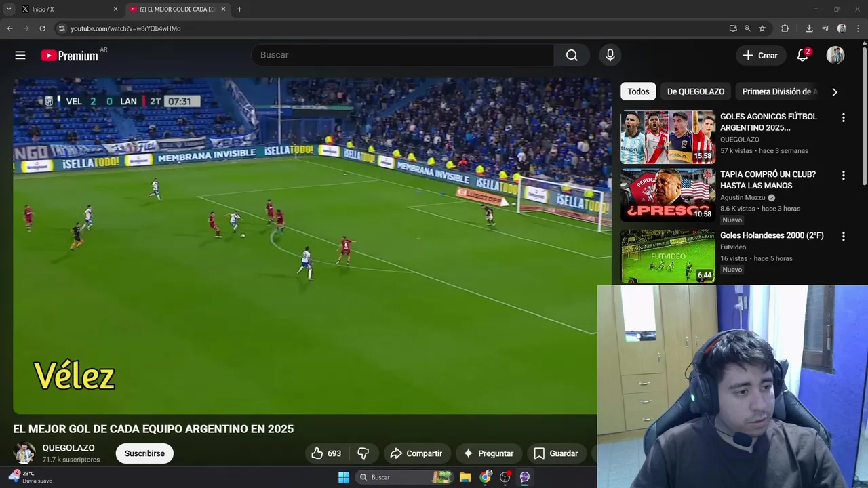Like the video with thumbs-up icon

(x=326, y=453)
